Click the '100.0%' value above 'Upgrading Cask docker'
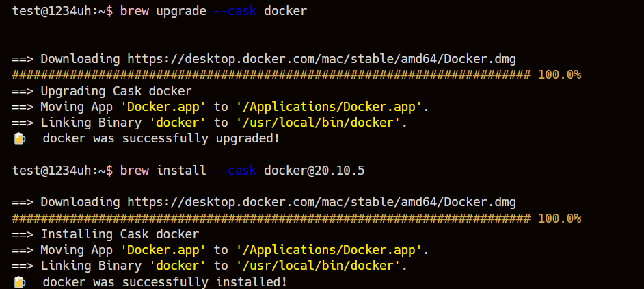The image size is (644, 289). pos(560,75)
